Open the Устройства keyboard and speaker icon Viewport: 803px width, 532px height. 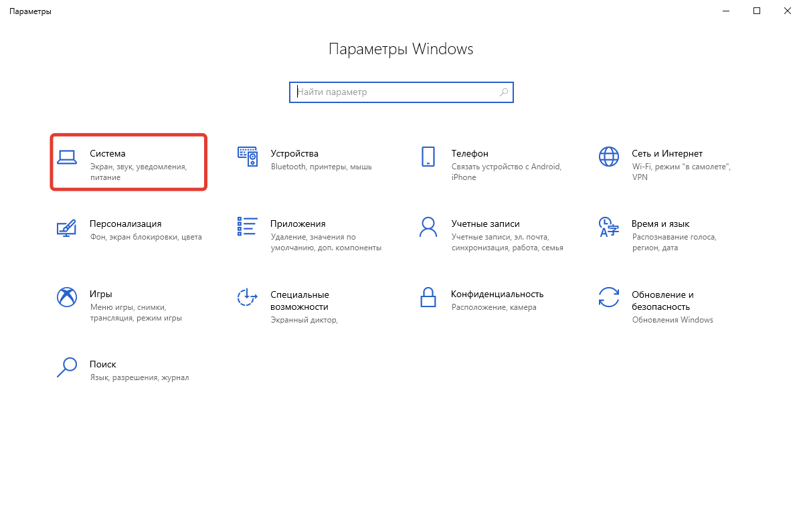pos(248,157)
